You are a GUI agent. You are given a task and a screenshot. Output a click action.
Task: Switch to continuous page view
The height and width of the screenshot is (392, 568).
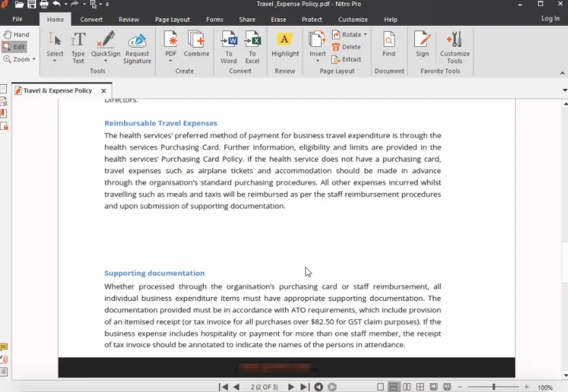click(x=393, y=387)
